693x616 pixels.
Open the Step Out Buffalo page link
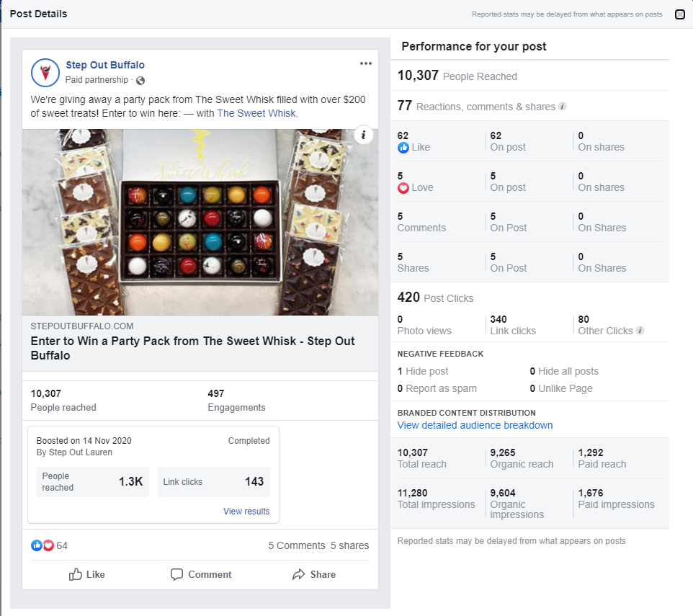click(105, 65)
